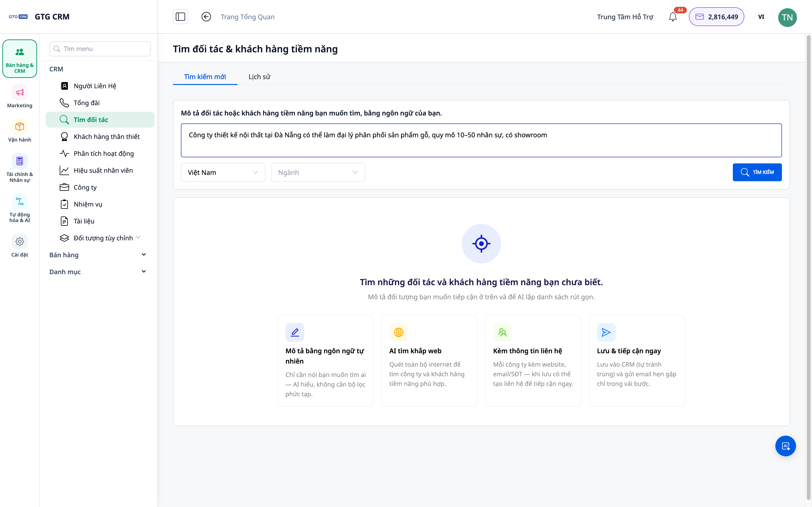This screenshot has height=507, width=812.
Task: Expand the Danh mục menu group
Action: click(x=98, y=272)
